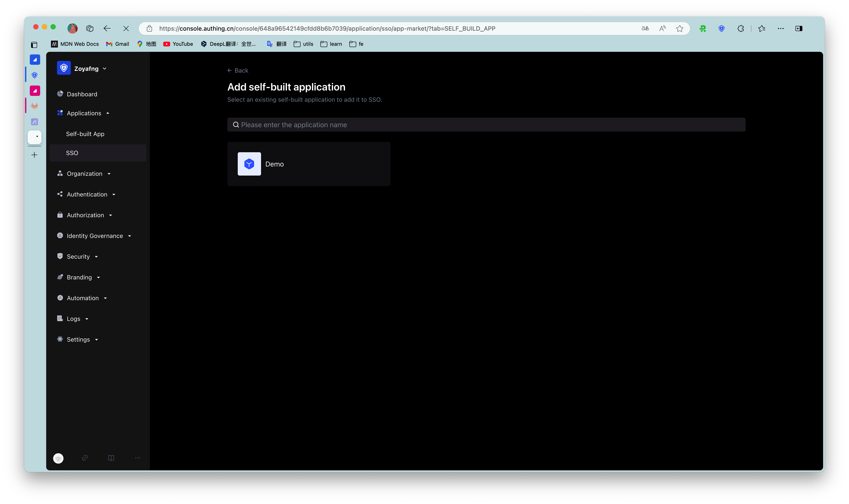849x504 pixels.
Task: Expand the Organization menu section
Action: coord(85,174)
